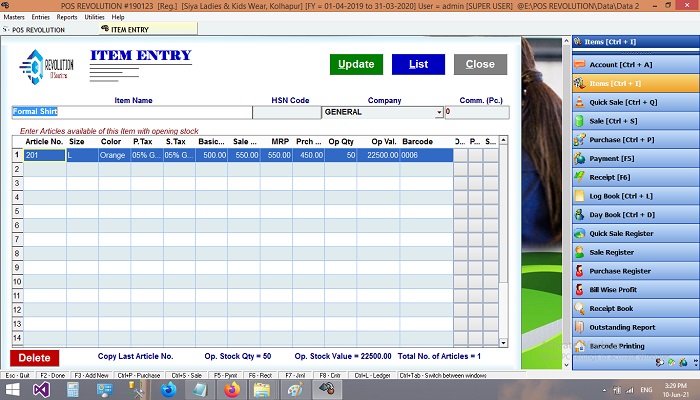Open Firefox from the taskbar

tap(232, 390)
